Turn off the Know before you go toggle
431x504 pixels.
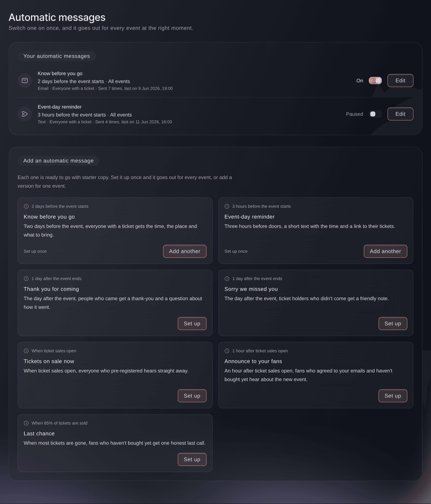[375, 81]
